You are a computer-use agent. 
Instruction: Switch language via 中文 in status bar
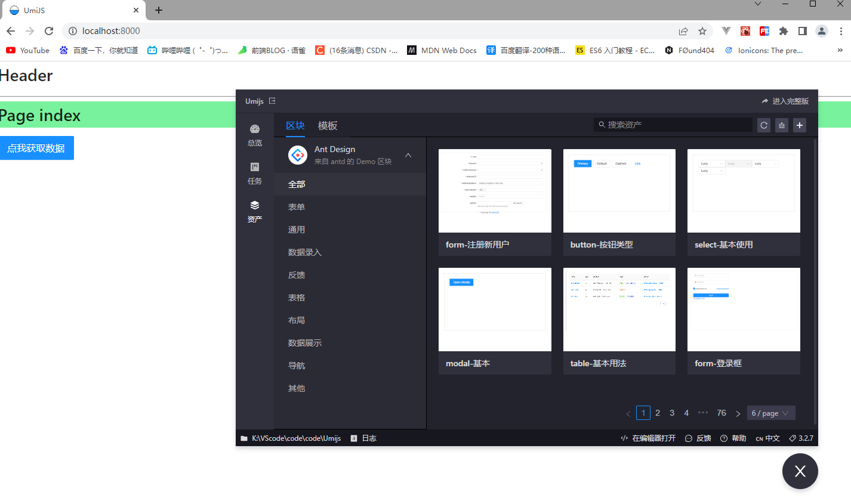(x=768, y=438)
